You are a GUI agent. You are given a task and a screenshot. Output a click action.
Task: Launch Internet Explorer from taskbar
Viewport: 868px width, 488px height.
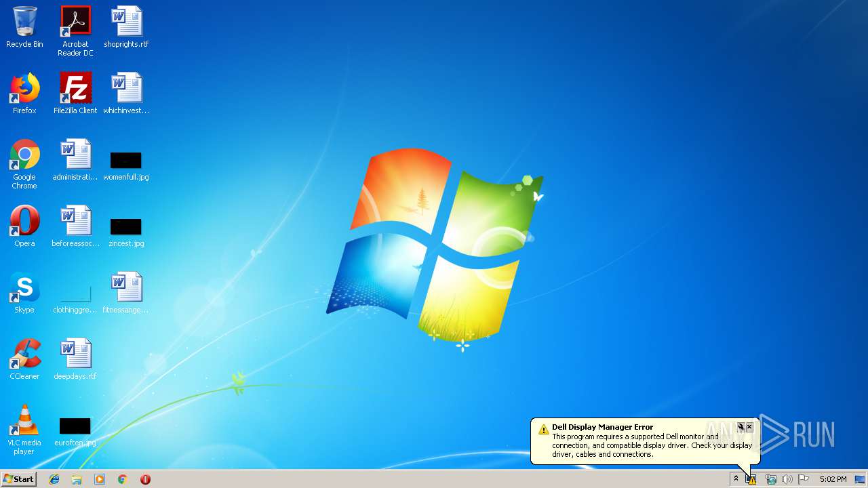[x=54, y=479]
